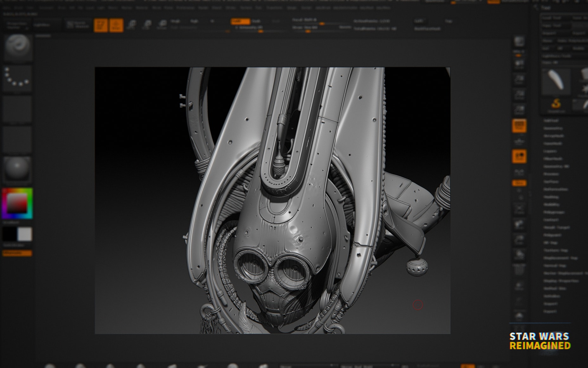The height and width of the screenshot is (368, 588).
Task: Toggle Persp perspective view
Action: (519, 126)
